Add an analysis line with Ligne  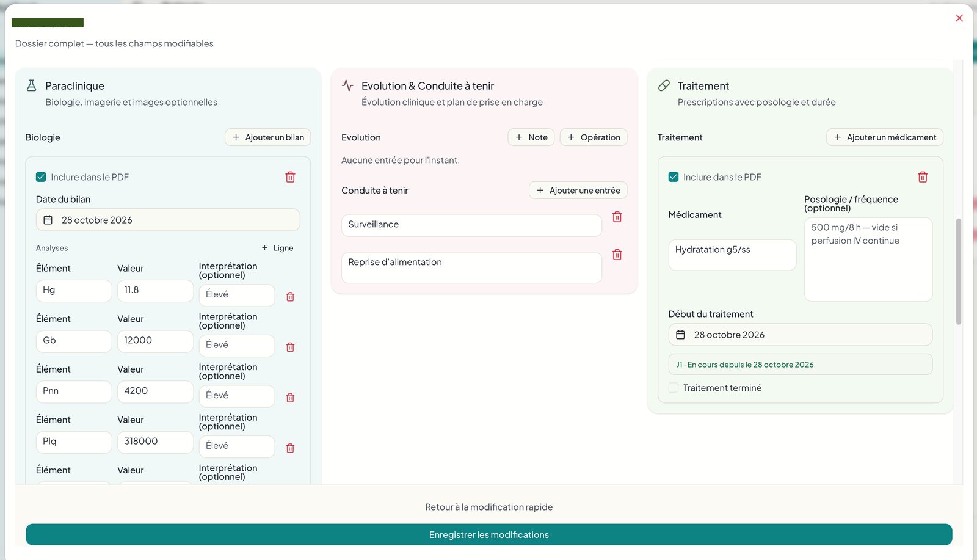tap(277, 248)
